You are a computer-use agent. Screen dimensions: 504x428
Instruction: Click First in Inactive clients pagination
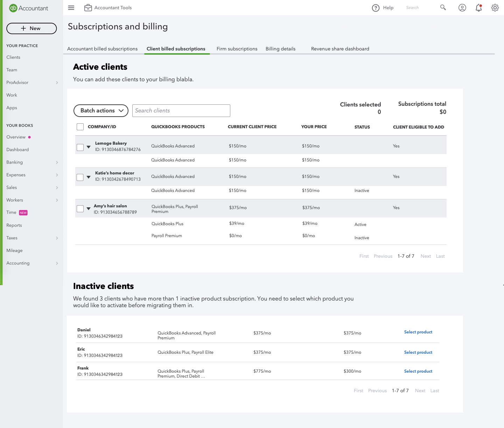(358, 391)
